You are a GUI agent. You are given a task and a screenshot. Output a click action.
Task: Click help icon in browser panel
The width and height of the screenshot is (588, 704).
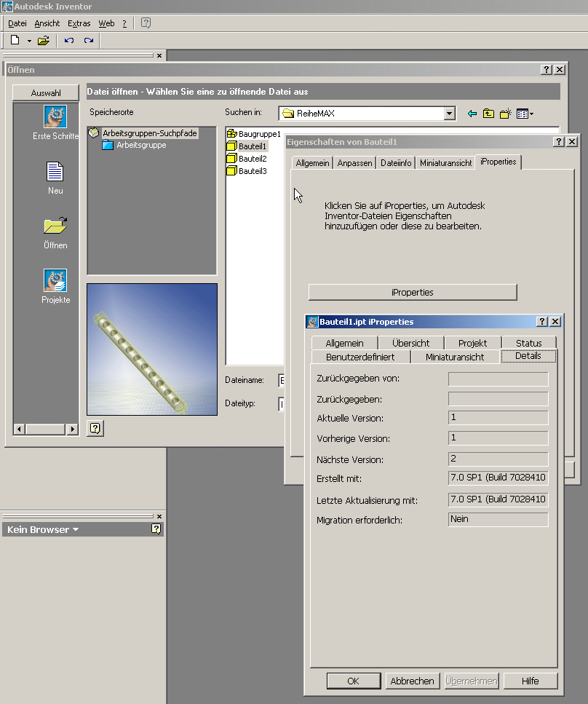coord(156,529)
